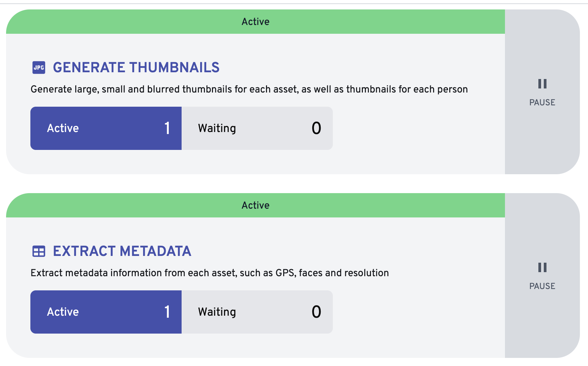Click the Generate Thumbnails description text
This screenshot has width=588, height=366.
(x=249, y=89)
